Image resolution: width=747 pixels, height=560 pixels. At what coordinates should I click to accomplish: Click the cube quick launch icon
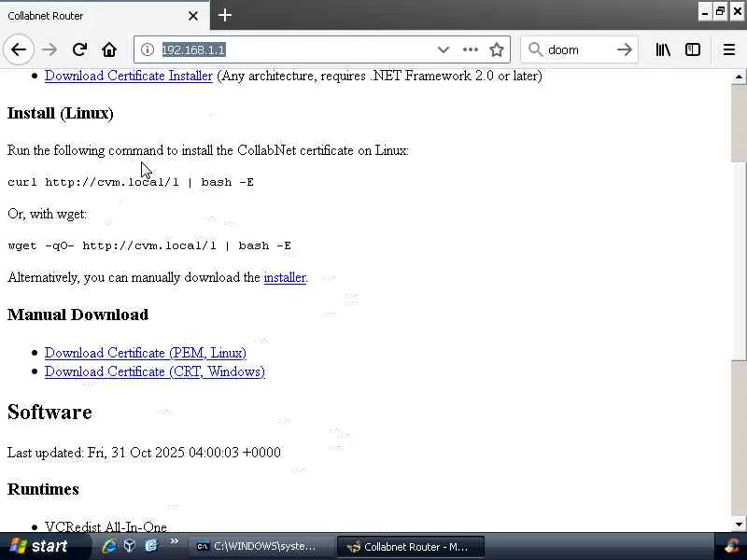[x=130, y=546]
